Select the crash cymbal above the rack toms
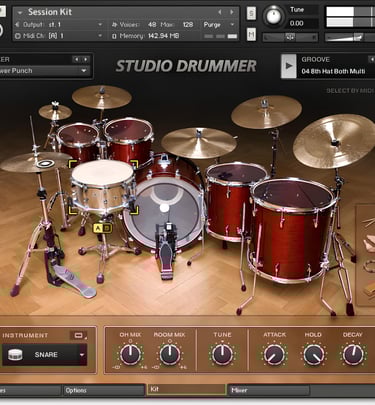This screenshot has height=405, width=375. click(102, 97)
